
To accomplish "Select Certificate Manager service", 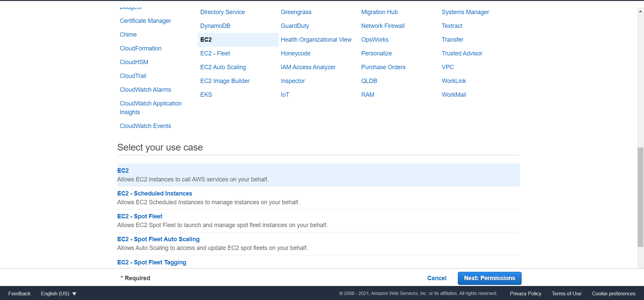I will point(145,21).
